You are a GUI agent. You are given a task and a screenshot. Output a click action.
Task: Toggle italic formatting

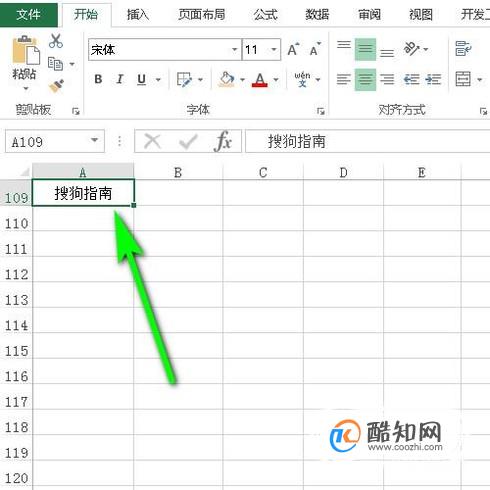120,80
